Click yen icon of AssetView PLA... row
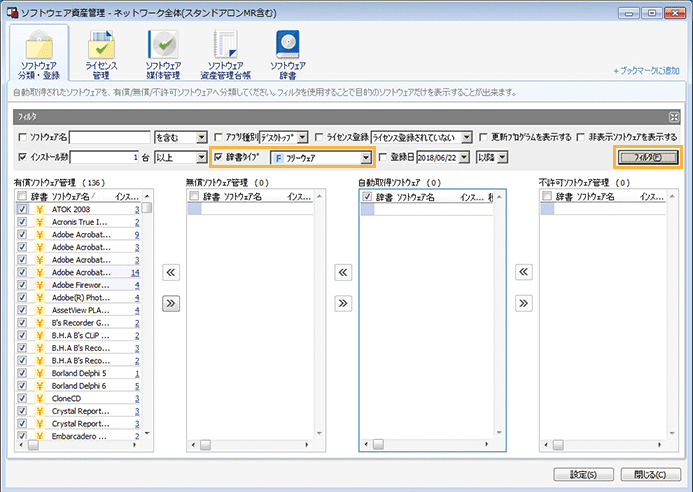Viewport: 693px width, 492px height. [40, 310]
